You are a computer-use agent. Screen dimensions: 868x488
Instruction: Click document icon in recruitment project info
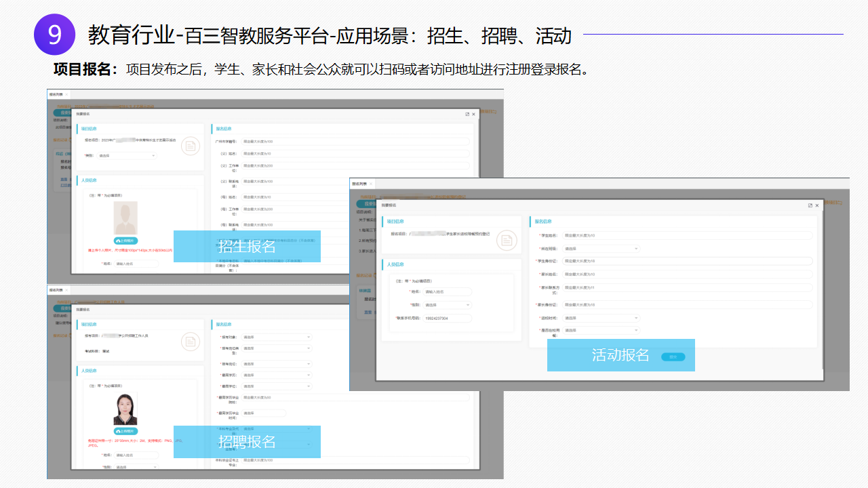coord(191,342)
